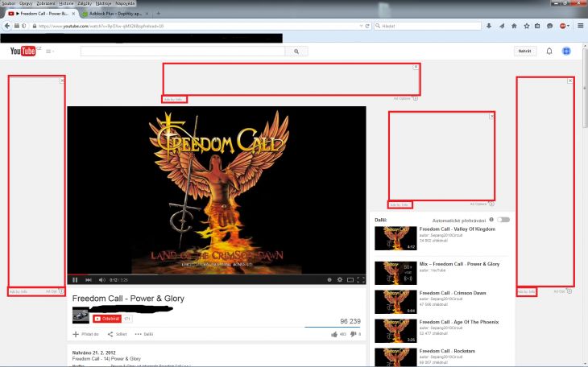Open Mix – Freedom Call - Power & Glory
This screenshot has width=588, height=367.
tap(459, 264)
